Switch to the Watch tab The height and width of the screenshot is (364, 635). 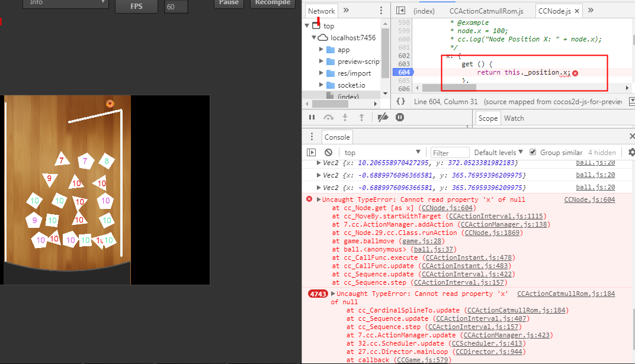point(514,118)
